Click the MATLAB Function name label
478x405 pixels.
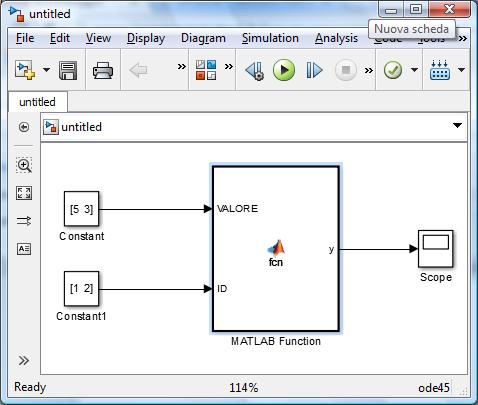(276, 341)
